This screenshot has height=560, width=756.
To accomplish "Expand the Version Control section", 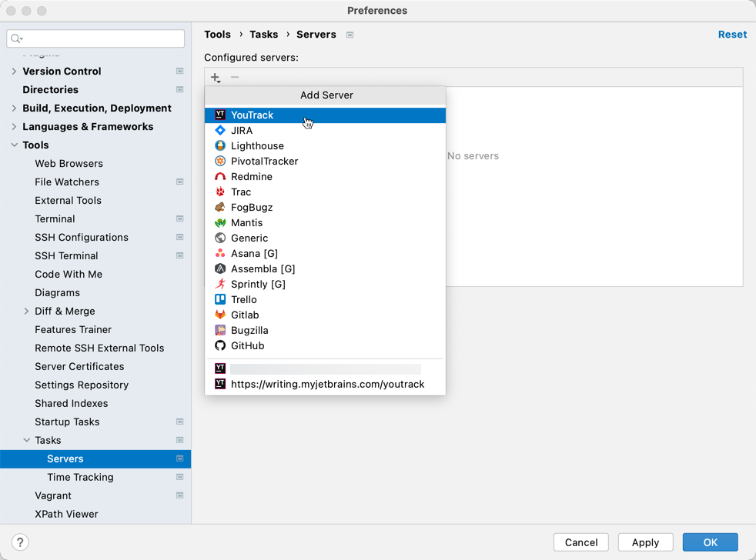I will 15,71.
